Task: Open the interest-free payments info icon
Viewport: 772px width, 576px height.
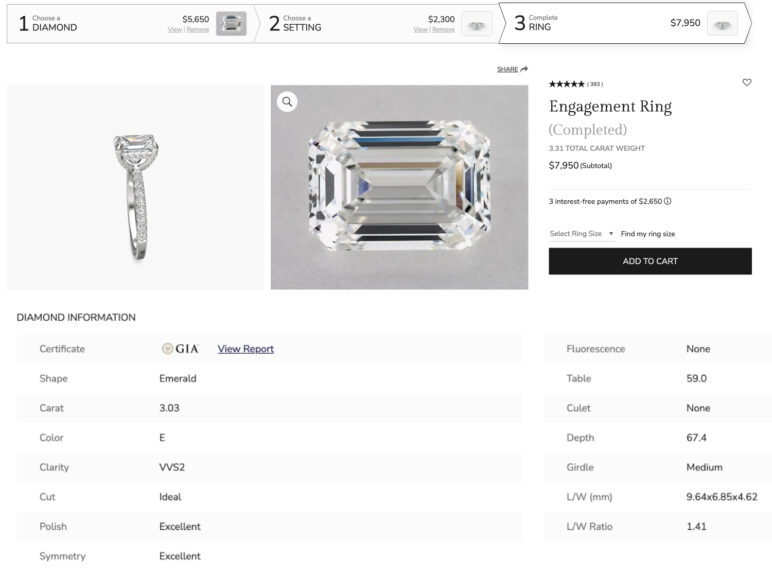Action: coord(667,201)
